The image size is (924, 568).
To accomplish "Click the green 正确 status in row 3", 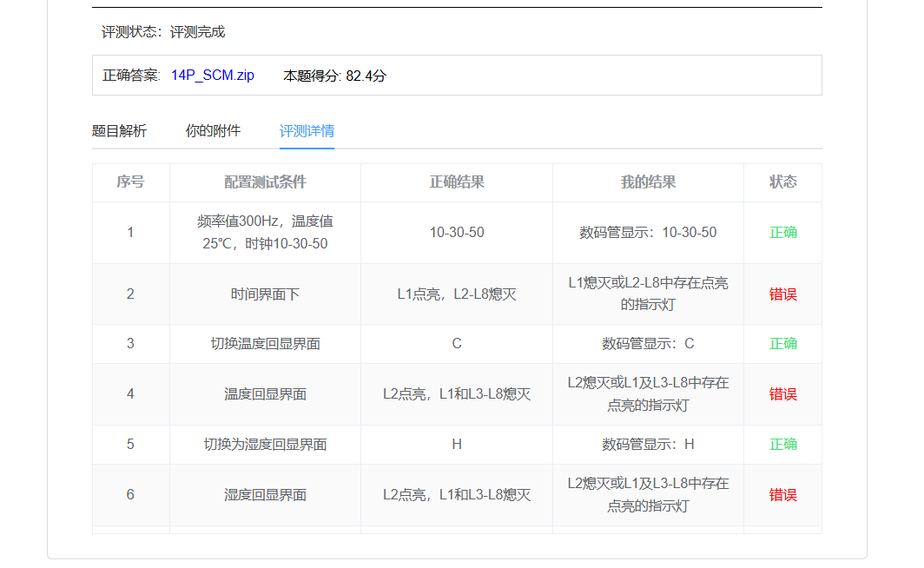I will (x=782, y=344).
